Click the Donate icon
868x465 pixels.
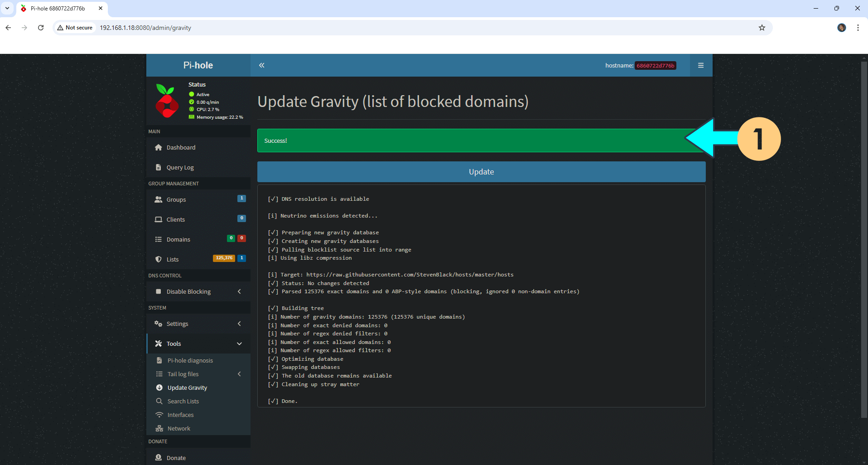pos(158,458)
